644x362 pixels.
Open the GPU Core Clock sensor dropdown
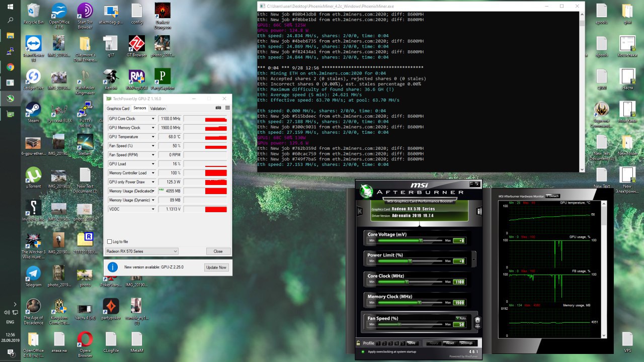tap(153, 119)
